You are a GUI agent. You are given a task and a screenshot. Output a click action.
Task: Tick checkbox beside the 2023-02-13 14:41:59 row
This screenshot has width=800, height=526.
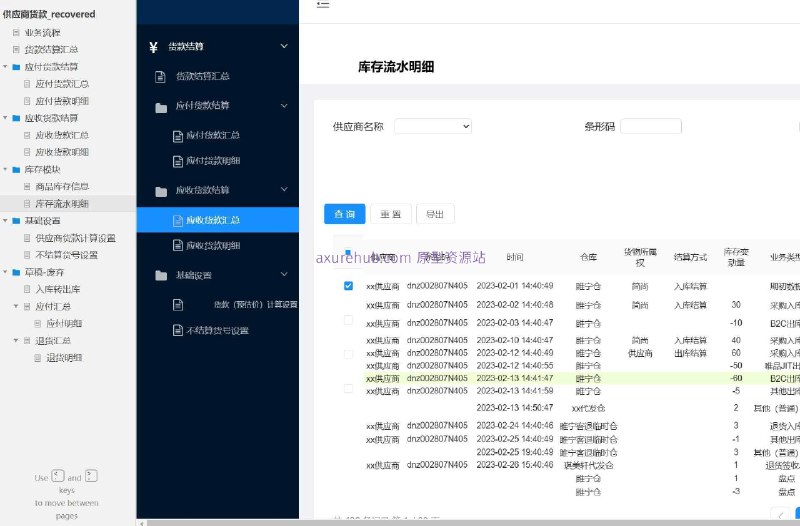348,389
